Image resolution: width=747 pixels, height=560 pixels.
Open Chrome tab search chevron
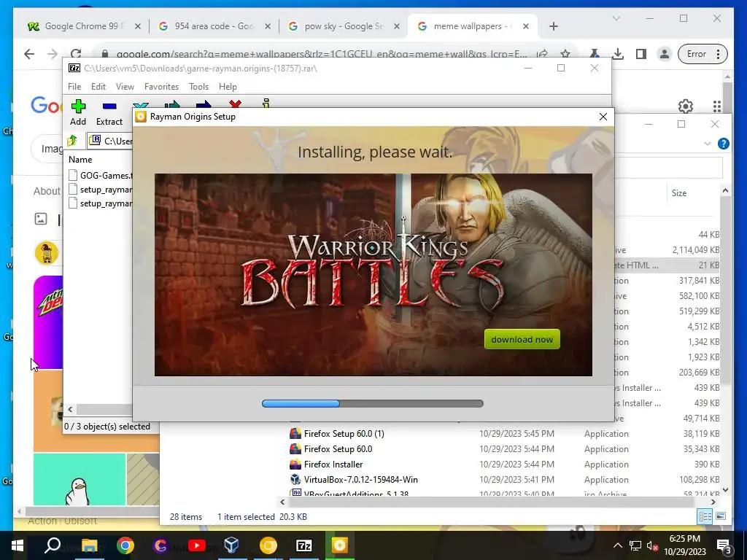click(x=616, y=18)
